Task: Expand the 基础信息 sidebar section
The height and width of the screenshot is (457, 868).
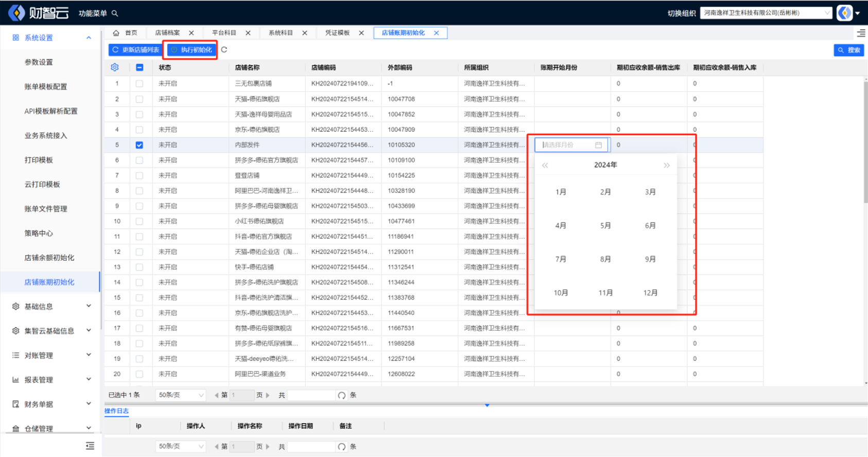Action: [x=50, y=307]
